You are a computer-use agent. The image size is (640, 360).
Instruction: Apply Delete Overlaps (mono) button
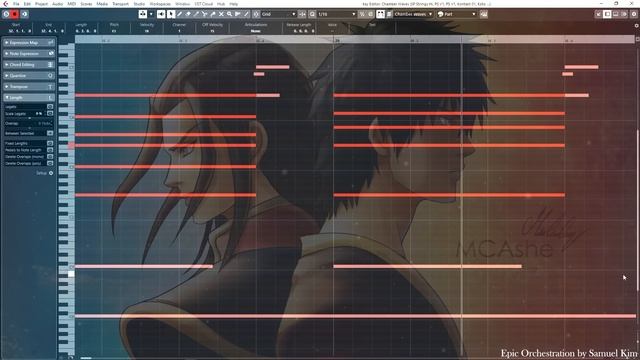[x=50, y=156]
